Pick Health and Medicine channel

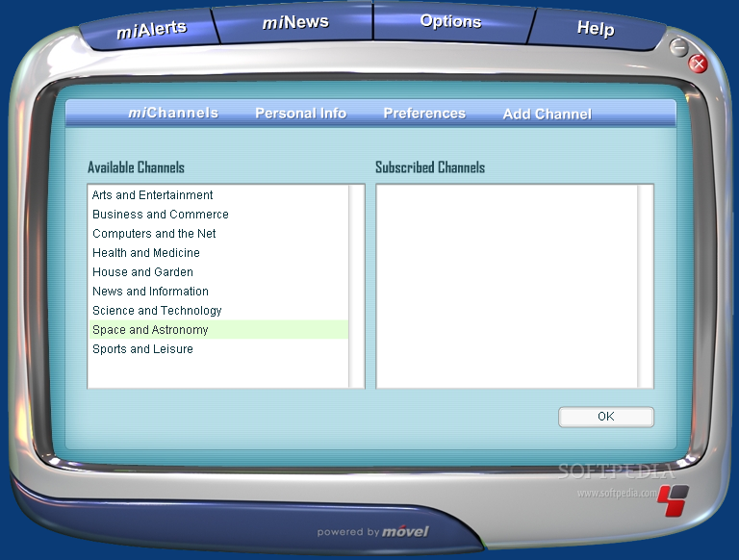pos(218,253)
